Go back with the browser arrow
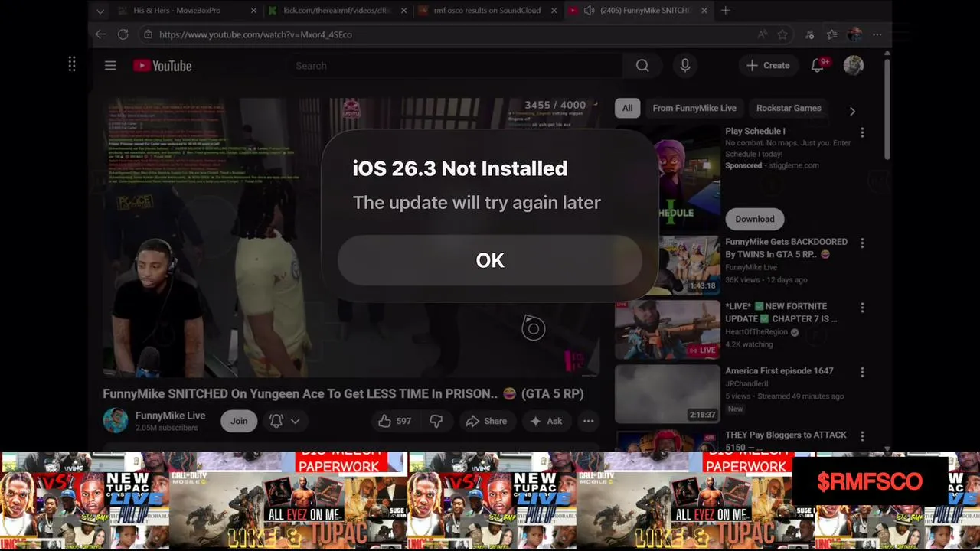This screenshot has height=551, width=980. [x=100, y=34]
